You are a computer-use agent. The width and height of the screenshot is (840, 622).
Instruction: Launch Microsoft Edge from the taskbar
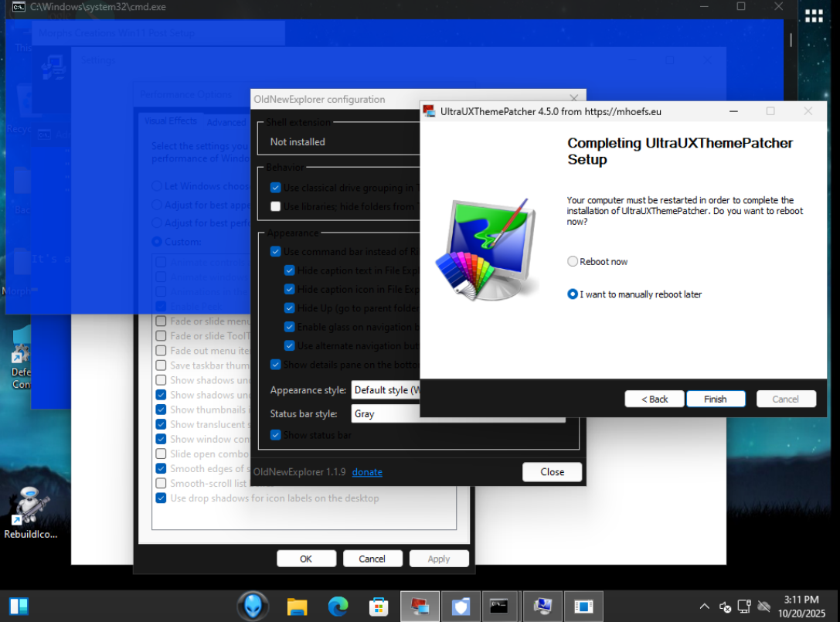pos(338,607)
